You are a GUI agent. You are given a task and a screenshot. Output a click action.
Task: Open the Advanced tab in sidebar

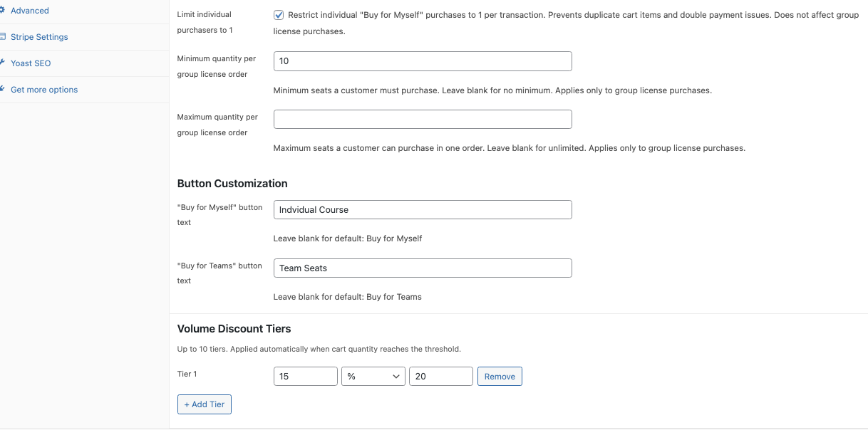click(30, 11)
